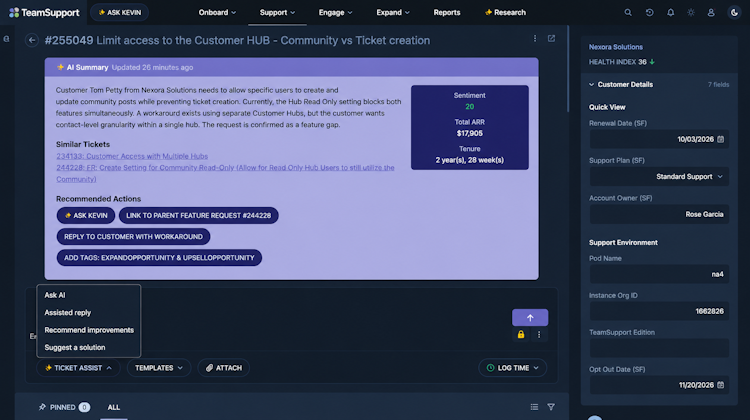Click the main ticket scrollbar
This screenshot has width=750, height=420.
click(568, 69)
